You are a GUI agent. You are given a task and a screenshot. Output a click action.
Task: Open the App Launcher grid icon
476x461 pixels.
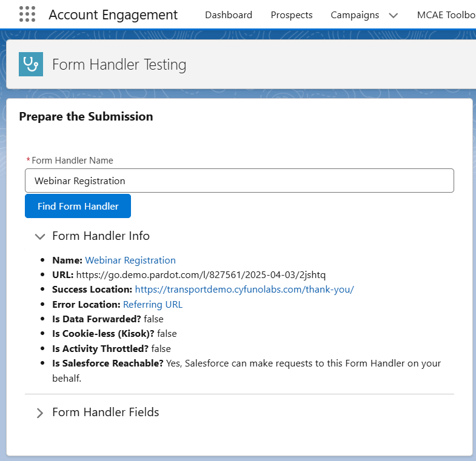coord(27,15)
